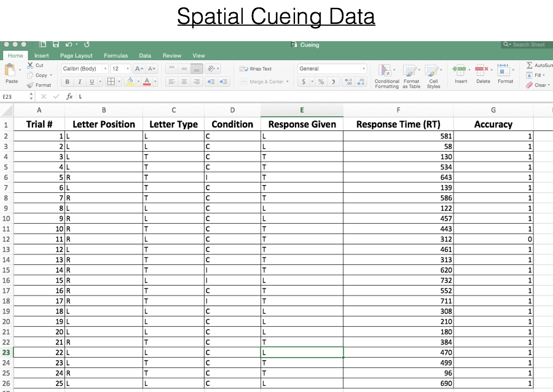The image size is (553, 392).
Task: Click Cell Styles icon
Action: click(x=431, y=71)
